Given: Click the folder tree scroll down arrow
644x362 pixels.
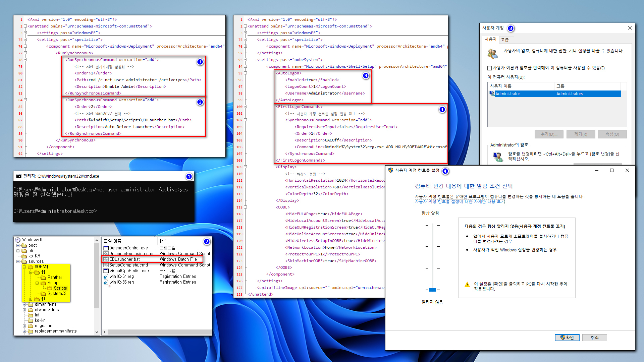Looking at the screenshot, I should 97,332.
